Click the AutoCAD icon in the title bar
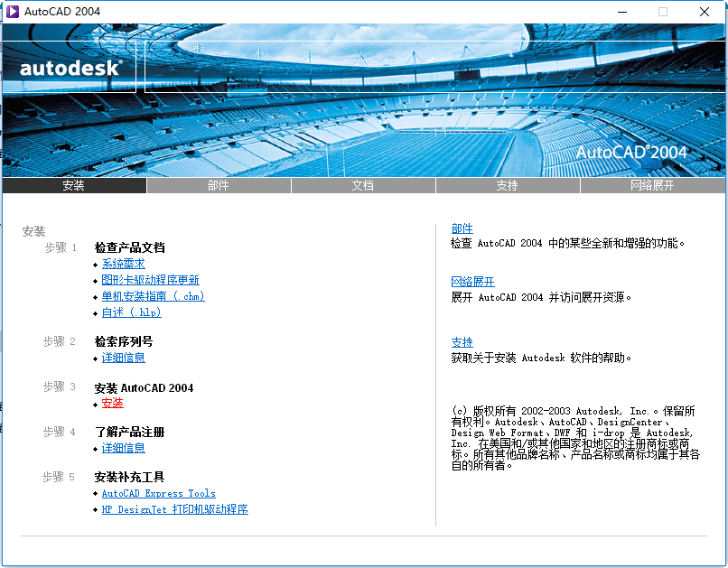Viewport: 728px width, 568px height. click(x=13, y=12)
